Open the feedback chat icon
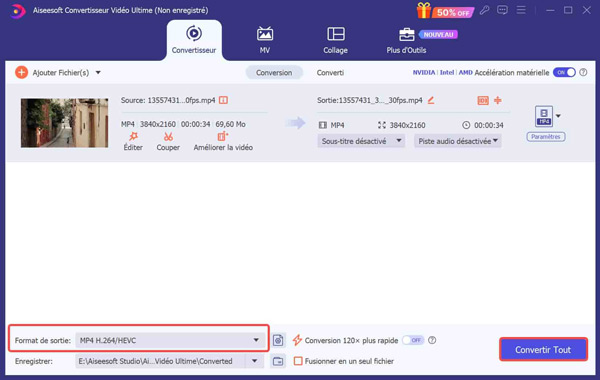 pos(502,10)
